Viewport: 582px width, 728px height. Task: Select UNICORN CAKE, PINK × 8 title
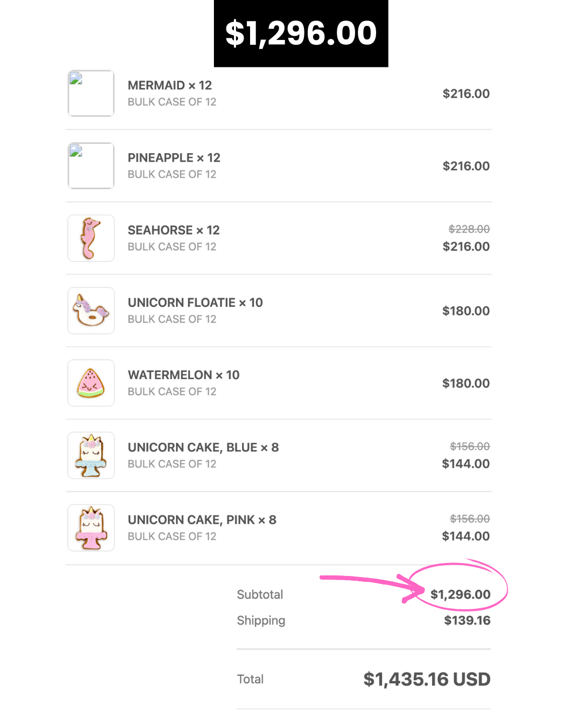pos(202,520)
